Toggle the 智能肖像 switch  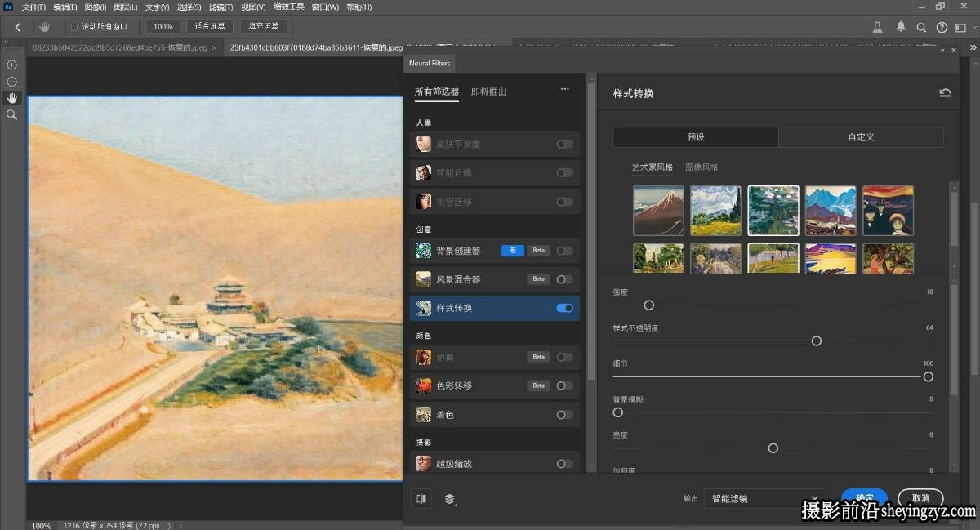click(x=564, y=172)
